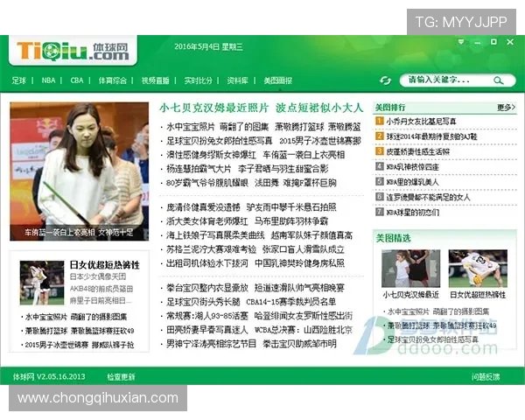
Task: Open the CBA tab
Action: pos(77,80)
